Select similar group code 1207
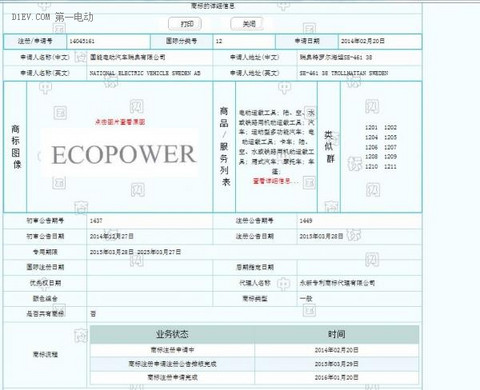Image resolution: width=480 pixels, height=390 pixels. 390,147
